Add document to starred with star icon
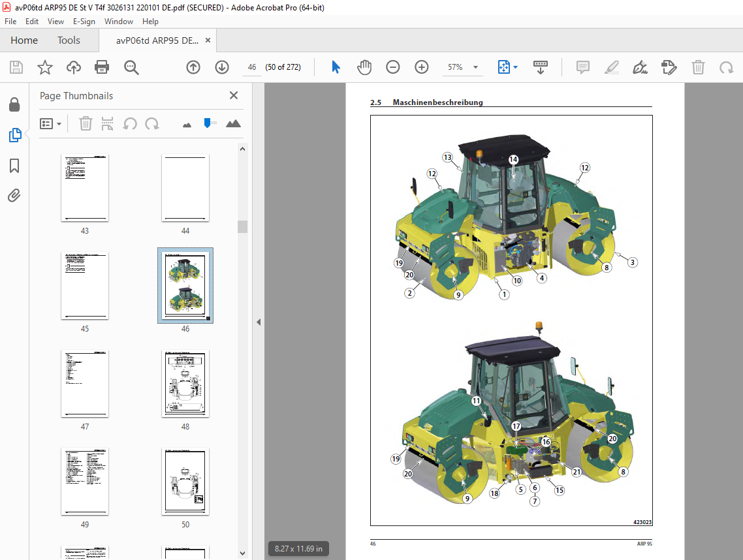Image resolution: width=743 pixels, height=560 pixels. tap(45, 67)
